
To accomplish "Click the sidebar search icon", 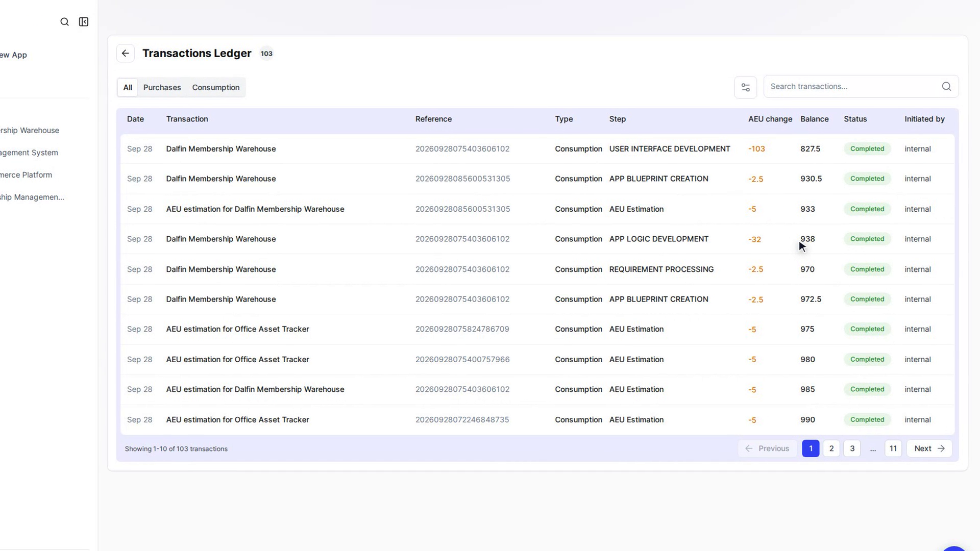I will [64, 22].
